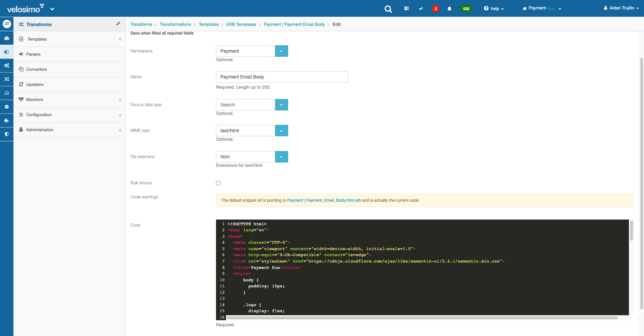Click the page vertical scrollbar

click(642, 183)
